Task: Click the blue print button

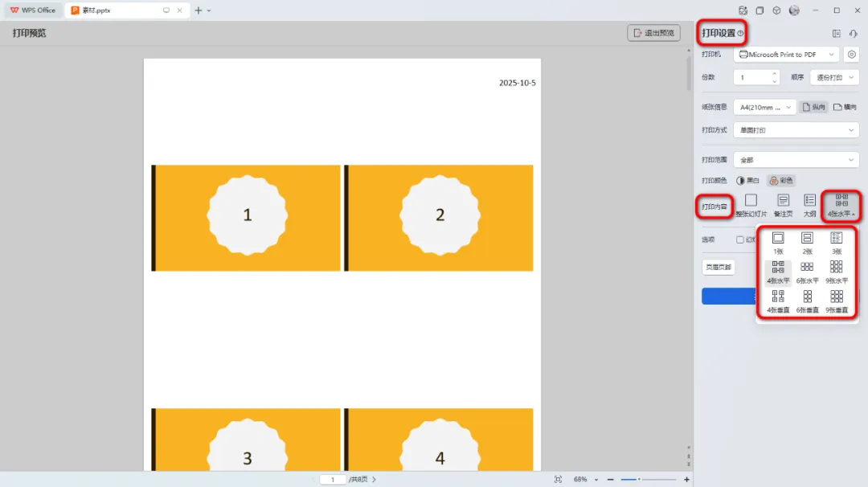Action: tap(729, 296)
